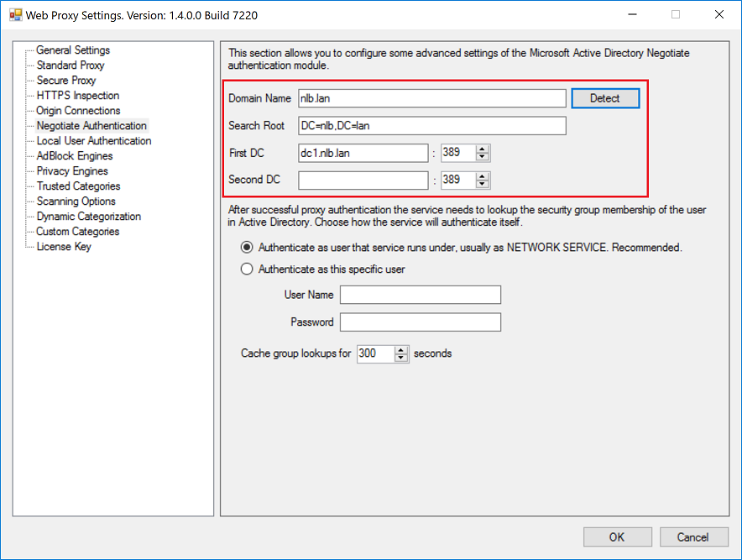
Task: Confirm settings with OK button
Action: [618, 537]
